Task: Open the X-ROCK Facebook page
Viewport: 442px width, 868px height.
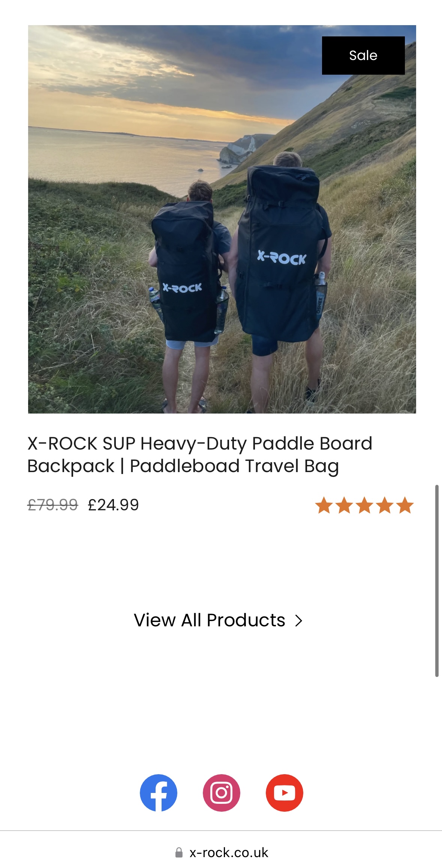Action: pos(159,793)
